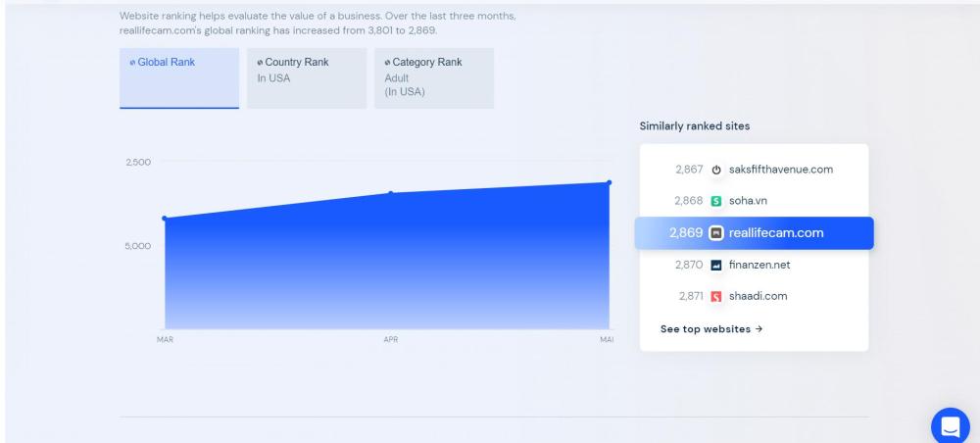980x443 pixels.
Task: Click the APR data point on chart
Action: 391,193
